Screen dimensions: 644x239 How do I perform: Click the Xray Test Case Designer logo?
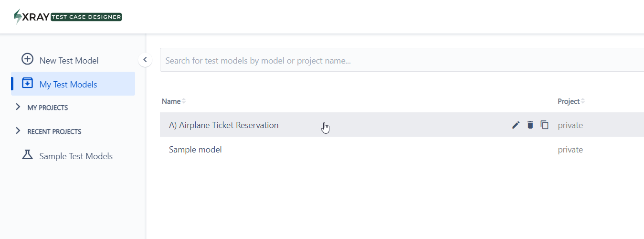[68, 17]
